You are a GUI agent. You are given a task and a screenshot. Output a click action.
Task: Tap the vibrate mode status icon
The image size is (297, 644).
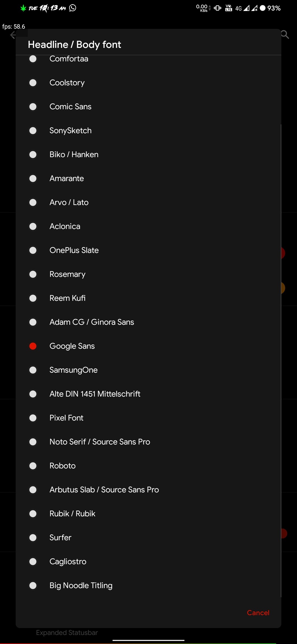(218, 8)
